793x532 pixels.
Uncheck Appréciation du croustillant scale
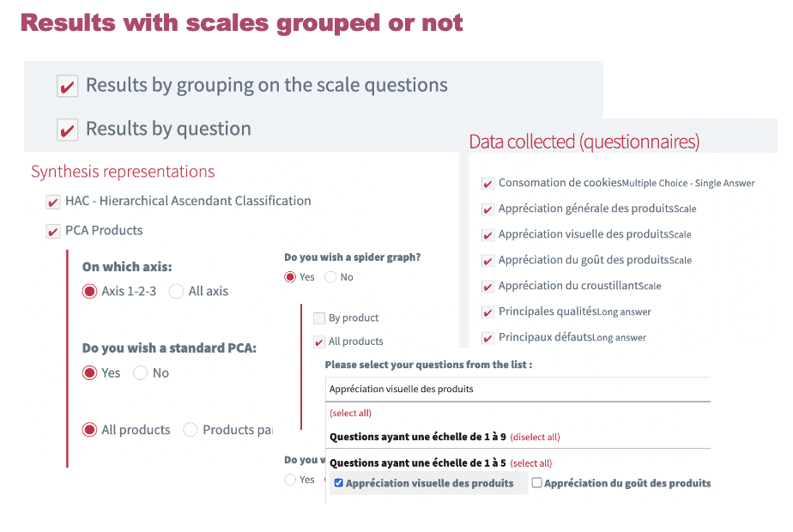[487, 287]
